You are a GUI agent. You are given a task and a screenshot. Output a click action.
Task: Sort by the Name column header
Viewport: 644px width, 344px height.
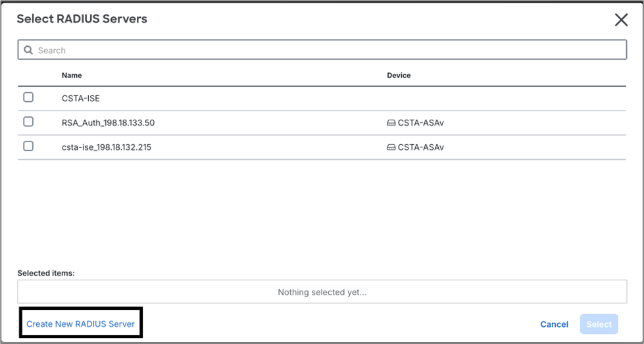[x=72, y=76]
